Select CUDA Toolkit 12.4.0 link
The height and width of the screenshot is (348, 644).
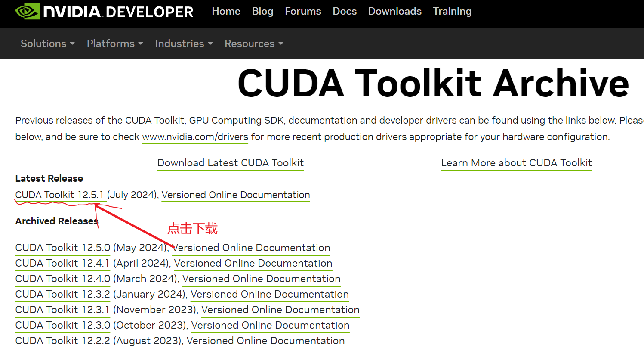click(63, 279)
